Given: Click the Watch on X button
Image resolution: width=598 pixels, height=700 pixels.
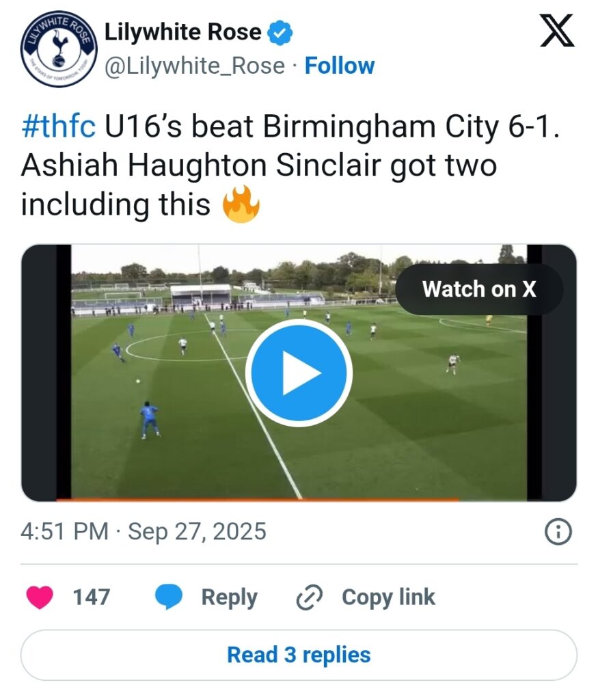Looking at the screenshot, I should pos(479,289).
